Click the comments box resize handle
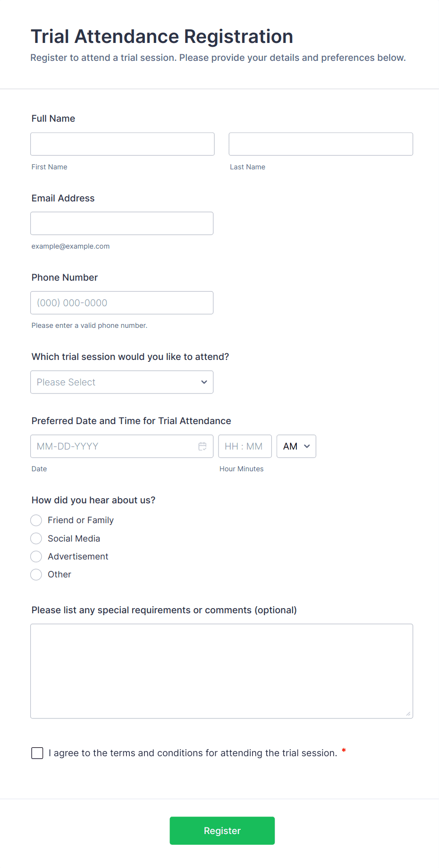 [x=408, y=714]
